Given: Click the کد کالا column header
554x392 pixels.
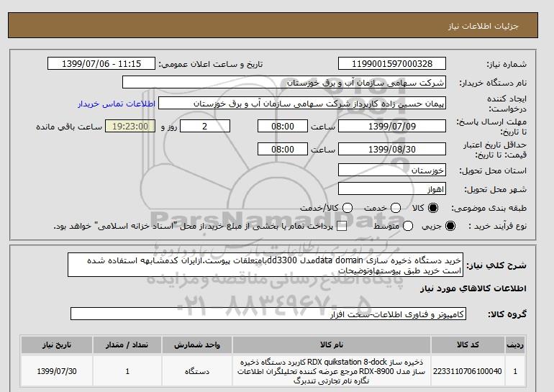Looking at the screenshot, I should pyautogui.click(x=468, y=345).
